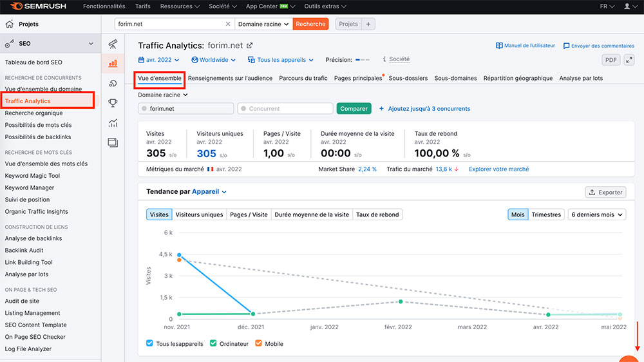Open the advertising target sidebar icon

[113, 83]
